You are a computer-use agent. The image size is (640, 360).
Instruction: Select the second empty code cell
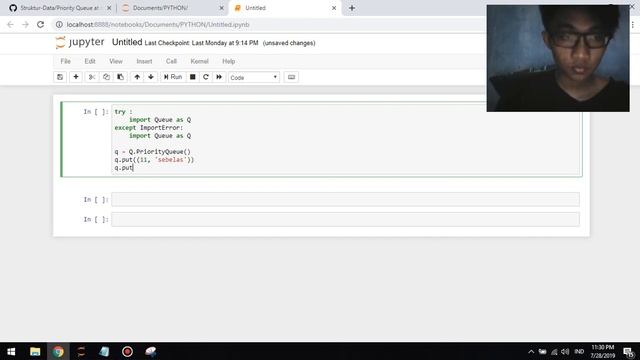click(345, 200)
